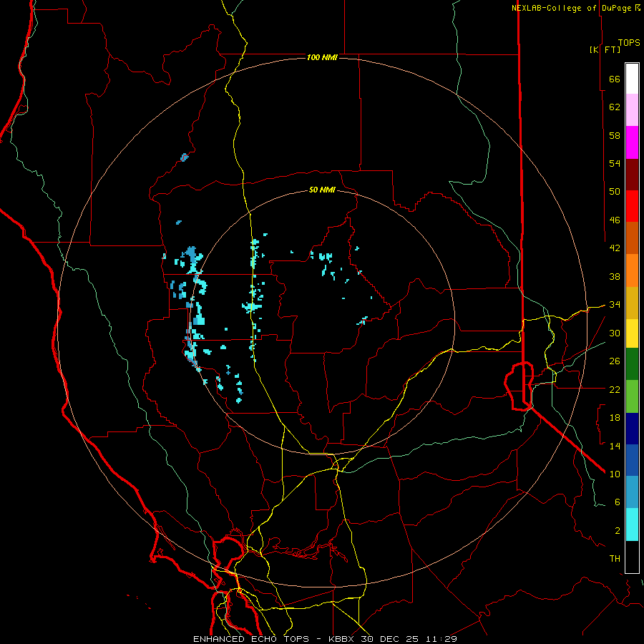Image resolution: width=644 pixels, height=644 pixels.
Task: Click the navy blue legend swatch
Action: 632,429
